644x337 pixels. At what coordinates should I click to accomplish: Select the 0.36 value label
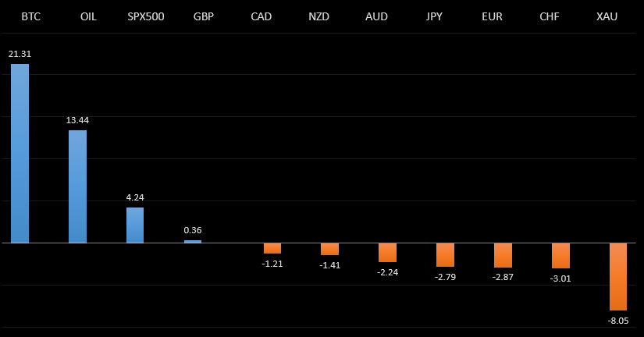tap(193, 230)
